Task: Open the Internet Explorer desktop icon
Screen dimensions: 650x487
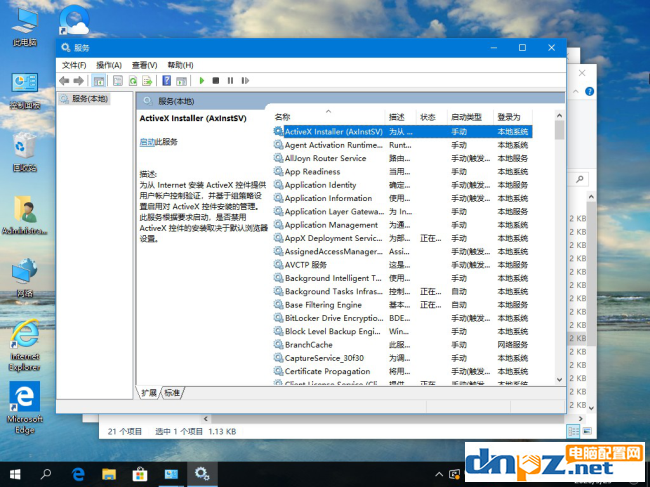Action: click(25, 345)
